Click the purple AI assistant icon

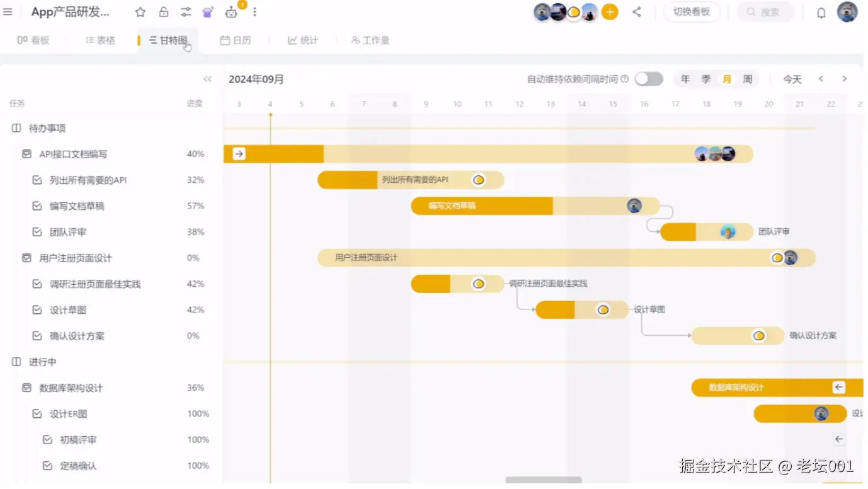tap(208, 11)
